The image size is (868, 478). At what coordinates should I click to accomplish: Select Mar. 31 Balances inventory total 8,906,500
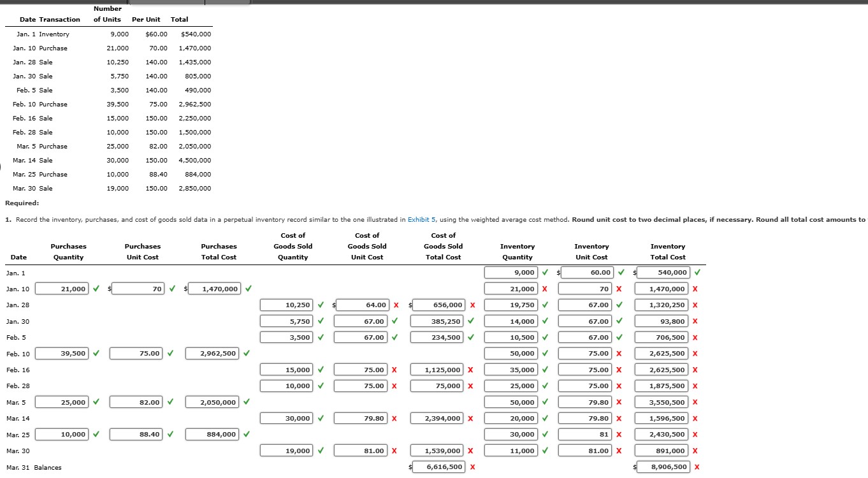663,467
